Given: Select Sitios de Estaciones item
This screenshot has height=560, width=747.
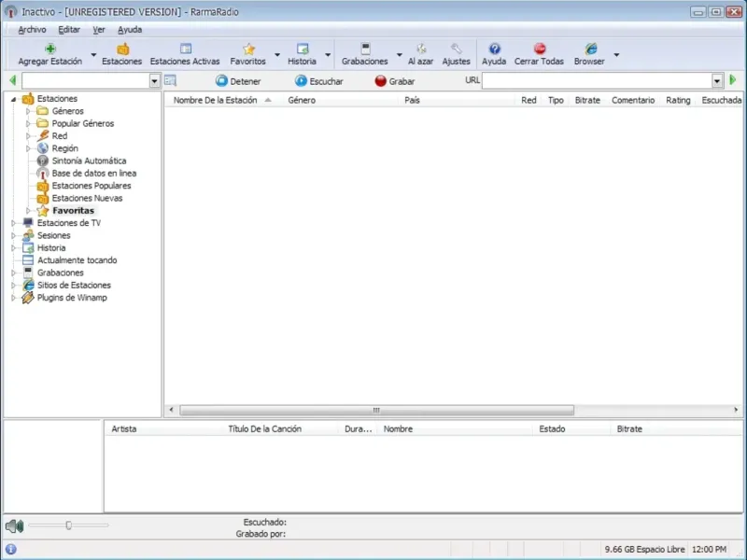Looking at the screenshot, I should 74,286.
